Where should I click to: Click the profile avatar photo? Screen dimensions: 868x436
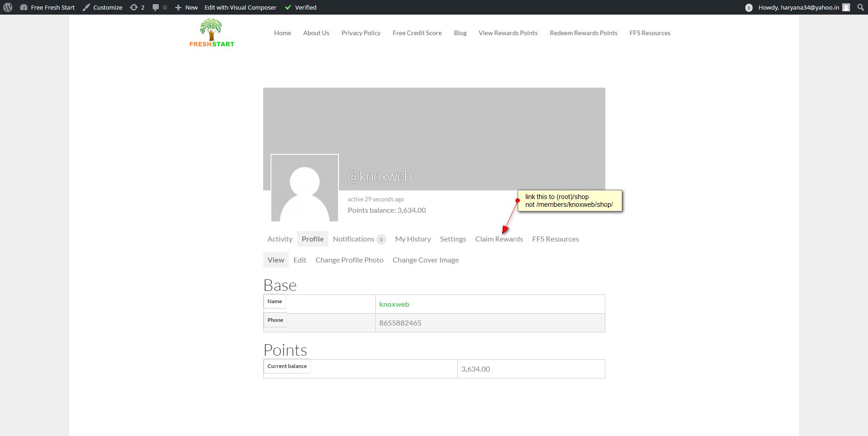(x=305, y=188)
